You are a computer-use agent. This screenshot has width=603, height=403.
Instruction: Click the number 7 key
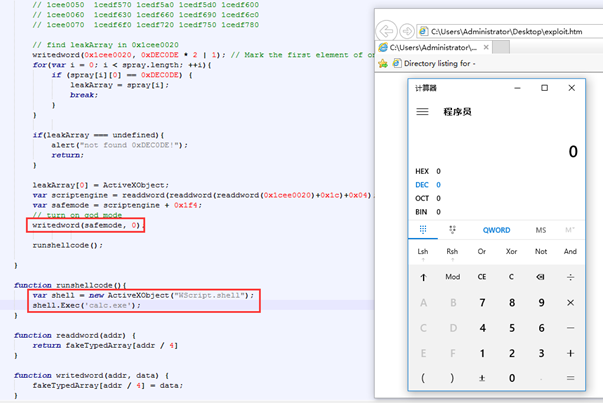[x=482, y=303]
